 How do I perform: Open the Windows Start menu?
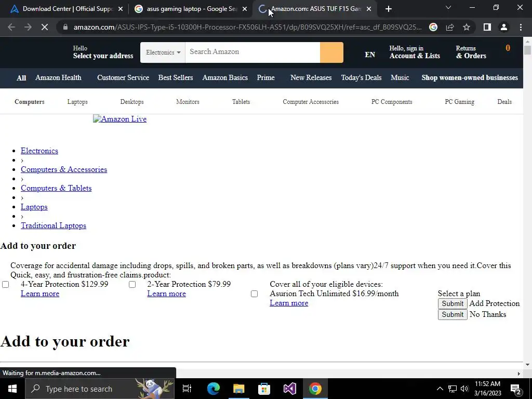pyautogui.click(x=12, y=389)
